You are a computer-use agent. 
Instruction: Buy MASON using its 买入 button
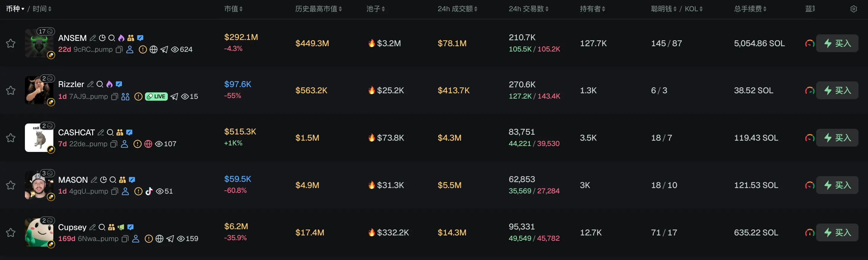(837, 185)
